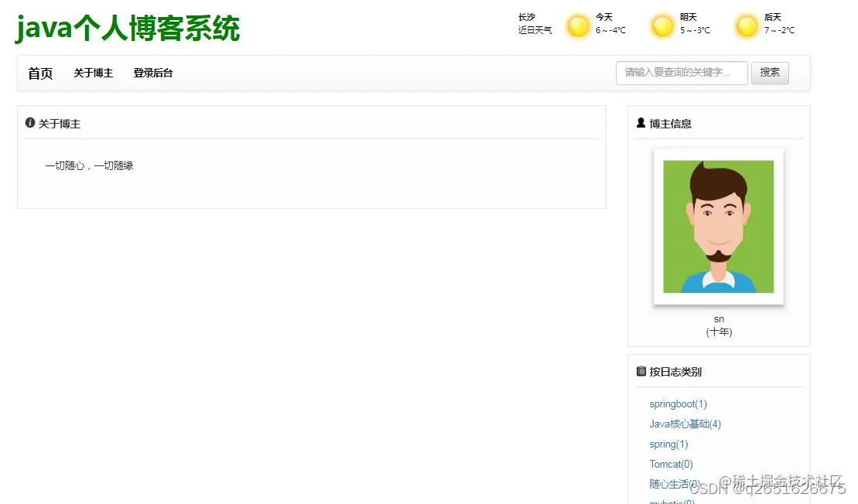The image size is (858, 504).
Task: Open the 首页 navigation item
Action: [x=40, y=73]
